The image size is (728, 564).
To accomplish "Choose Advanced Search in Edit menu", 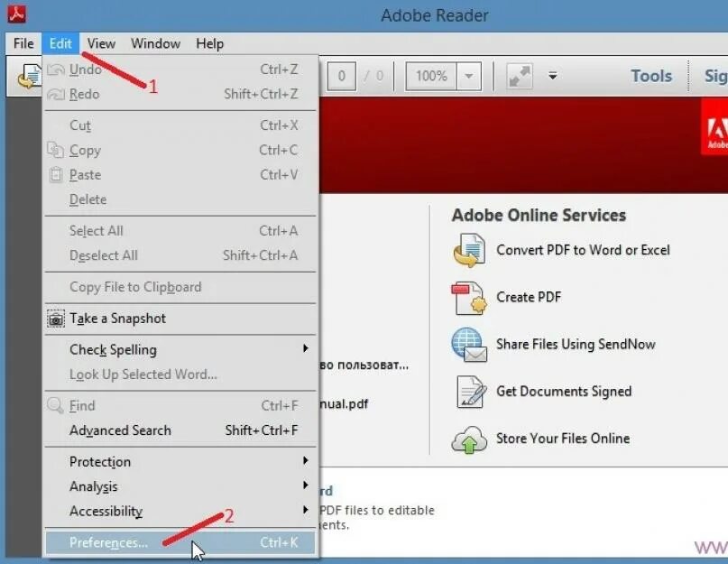I will point(180,430).
